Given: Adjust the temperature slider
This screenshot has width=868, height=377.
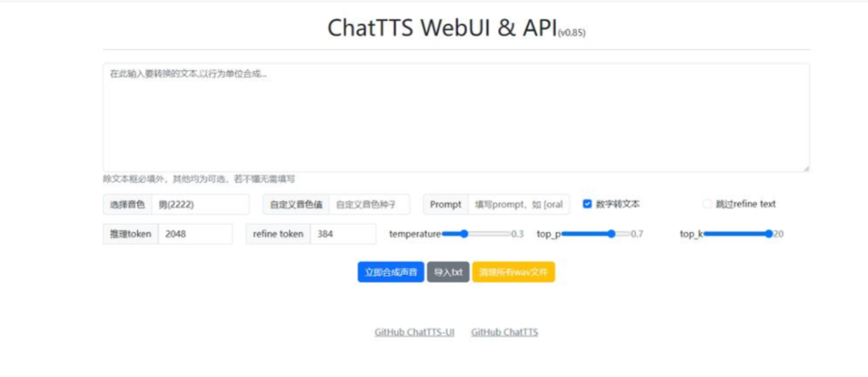Looking at the screenshot, I should pos(476,234).
